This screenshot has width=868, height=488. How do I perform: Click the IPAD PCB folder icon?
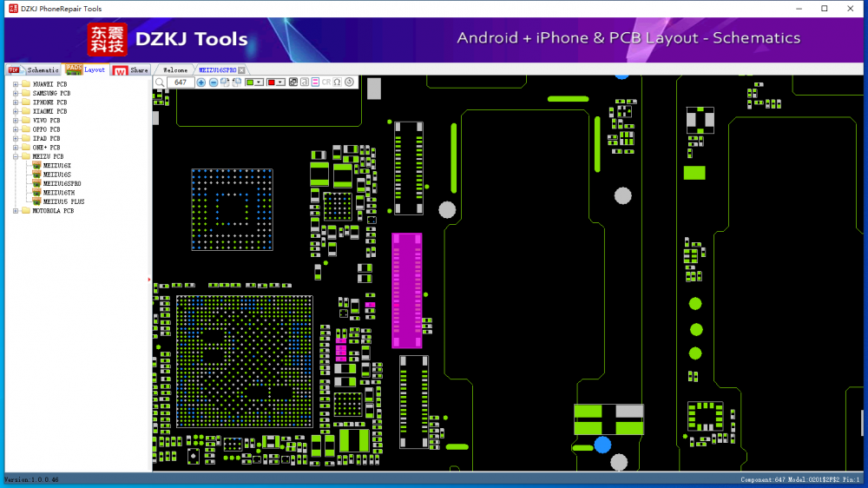click(x=25, y=138)
